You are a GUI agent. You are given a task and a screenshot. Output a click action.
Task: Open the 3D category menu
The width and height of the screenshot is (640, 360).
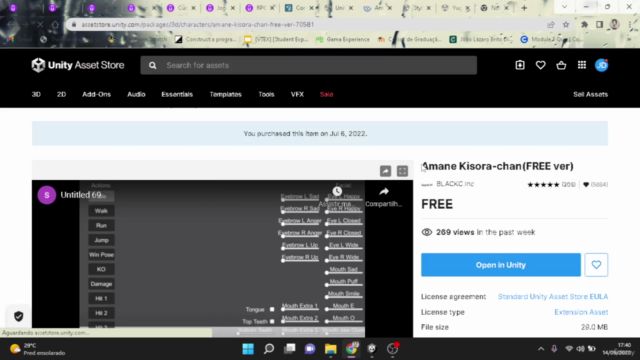[36, 94]
